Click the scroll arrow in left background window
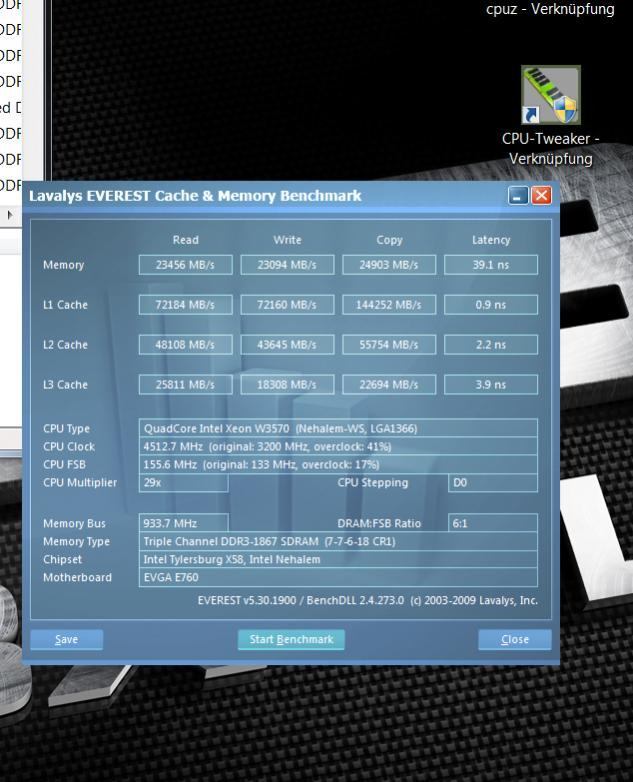Image resolution: width=633 pixels, height=782 pixels. (x=10, y=215)
